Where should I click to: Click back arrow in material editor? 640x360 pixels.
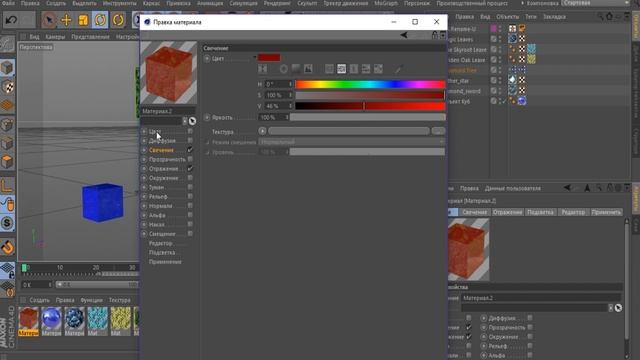coord(404,35)
